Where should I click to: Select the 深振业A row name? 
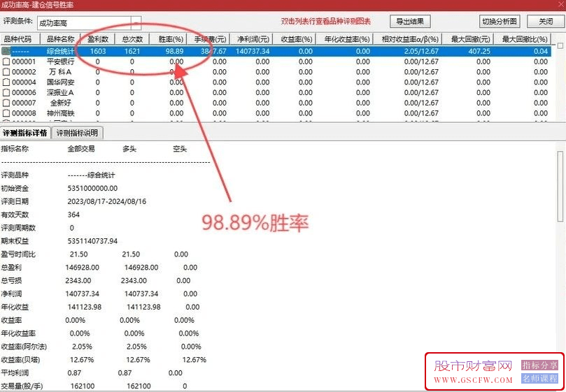click(x=60, y=92)
